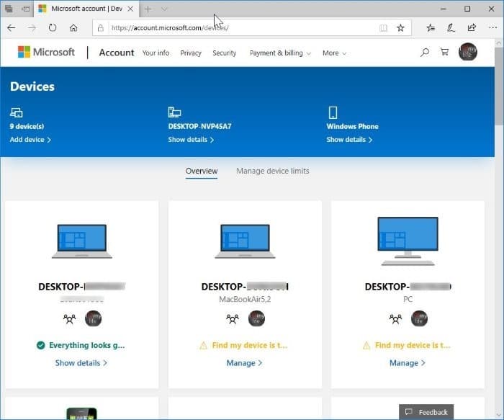Open the browser home page
Screen dimensions: 504x420
point(73,28)
